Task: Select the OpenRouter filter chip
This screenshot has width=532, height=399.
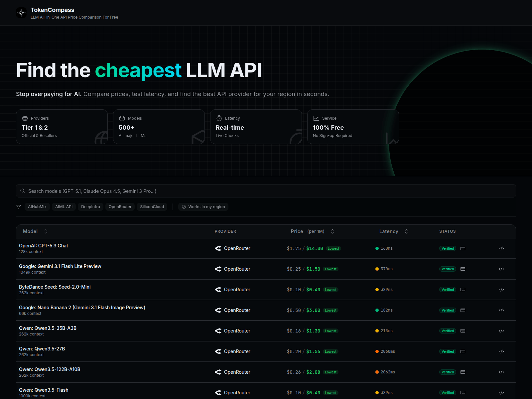Action: coord(120,207)
